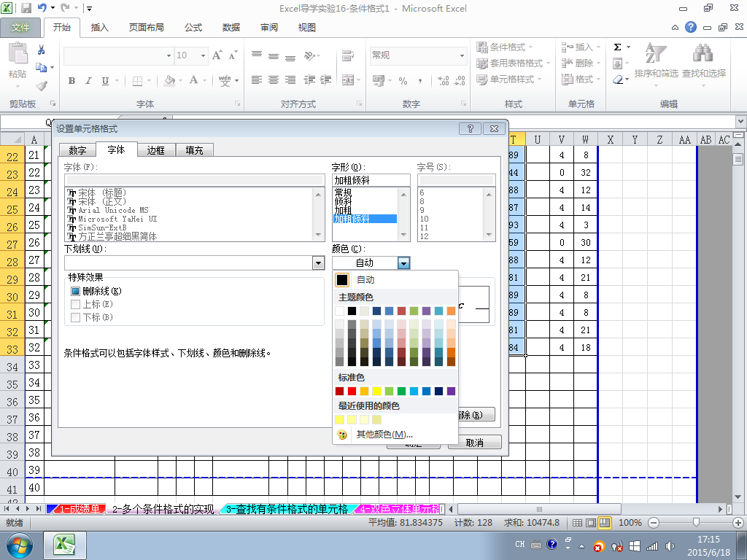This screenshot has height=560, width=747.
Task: Open the File (文件) ribbon tab
Action: [x=20, y=28]
